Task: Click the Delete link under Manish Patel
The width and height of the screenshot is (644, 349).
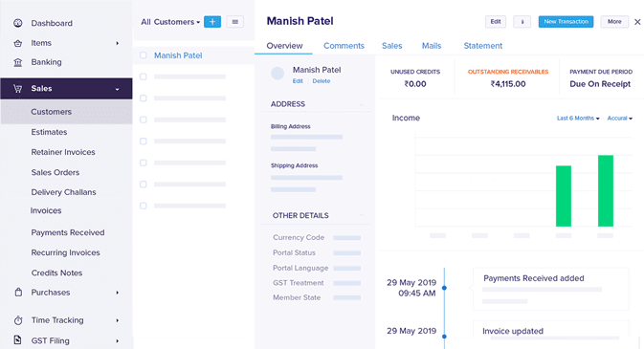Action: pyautogui.click(x=322, y=81)
